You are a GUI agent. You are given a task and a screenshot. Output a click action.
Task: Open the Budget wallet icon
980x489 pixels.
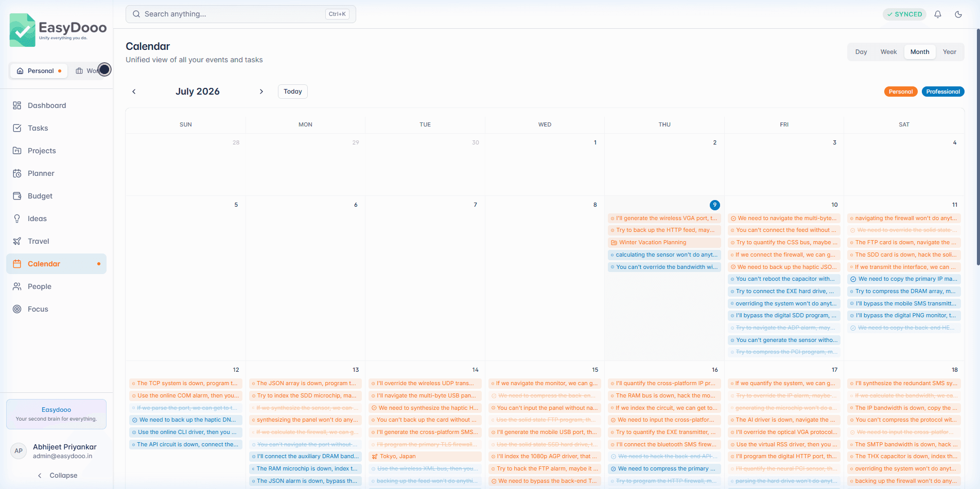coord(17,196)
